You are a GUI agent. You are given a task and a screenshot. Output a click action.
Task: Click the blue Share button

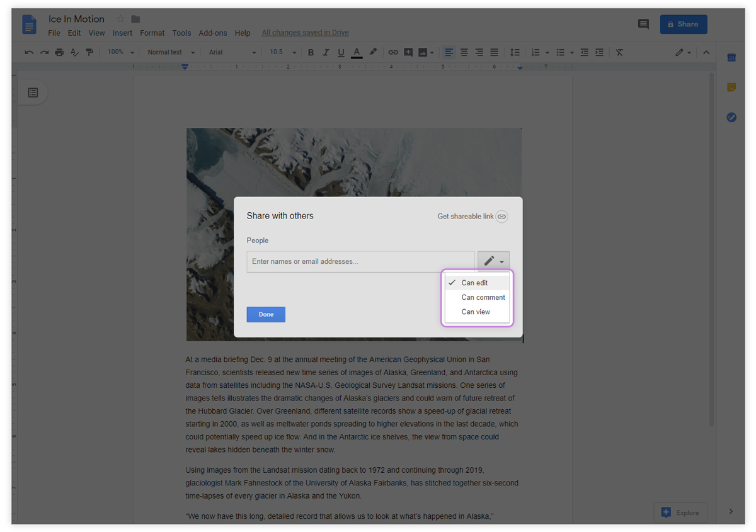pyautogui.click(x=684, y=24)
